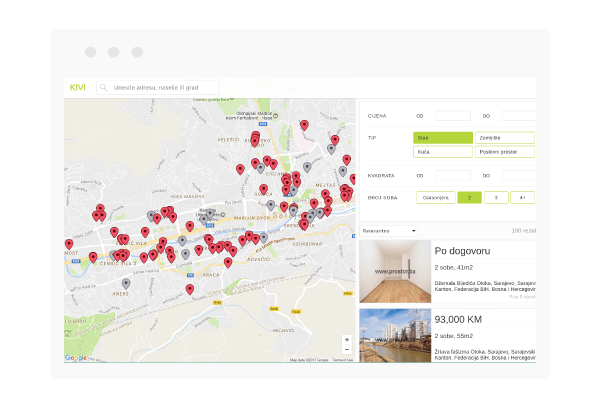Select grey pin left of Sarajevo city label
This screenshot has width=600, height=410.
point(271,205)
